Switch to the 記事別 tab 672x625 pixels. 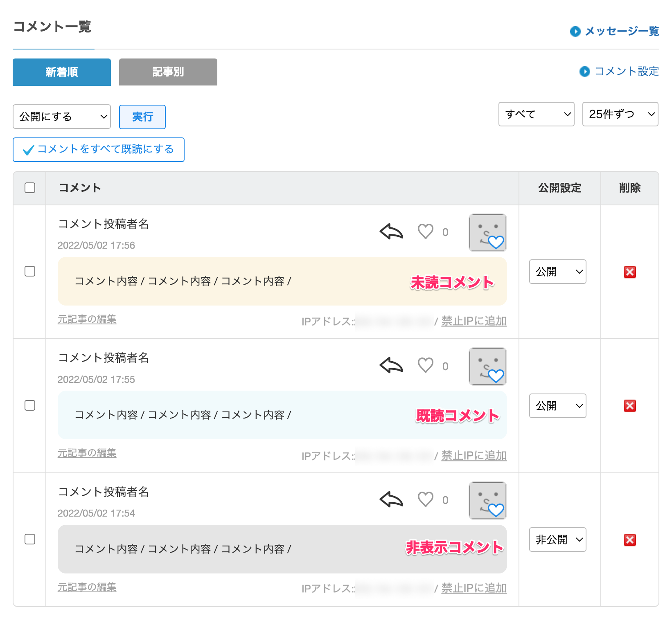click(168, 72)
